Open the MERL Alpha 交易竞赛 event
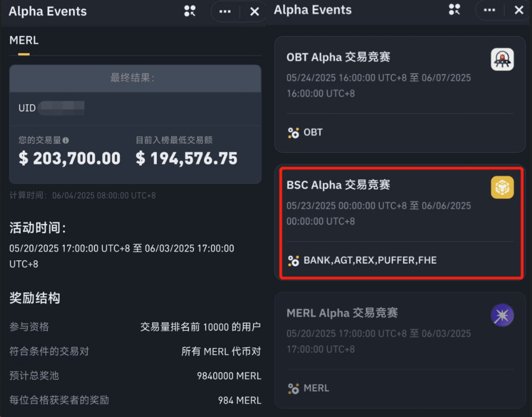 pyautogui.click(x=342, y=313)
